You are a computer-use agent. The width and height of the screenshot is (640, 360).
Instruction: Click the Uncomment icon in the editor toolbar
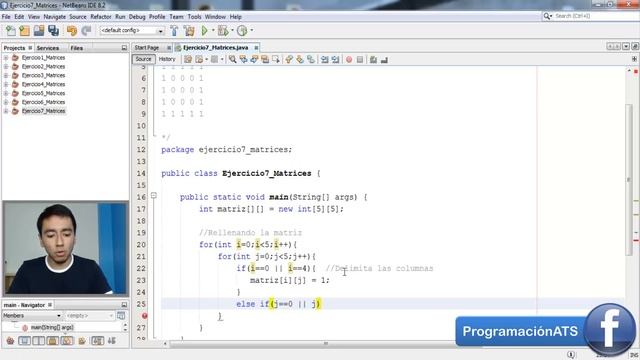click(x=384, y=60)
